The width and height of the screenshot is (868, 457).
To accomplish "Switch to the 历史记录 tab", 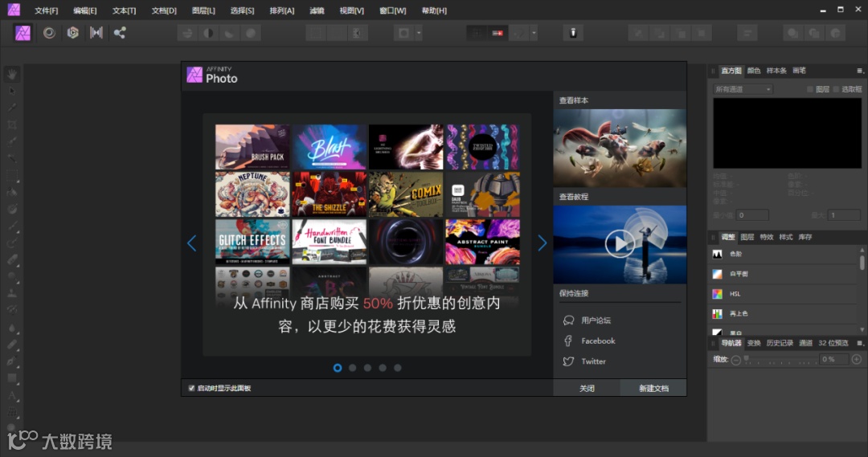I will click(x=780, y=343).
